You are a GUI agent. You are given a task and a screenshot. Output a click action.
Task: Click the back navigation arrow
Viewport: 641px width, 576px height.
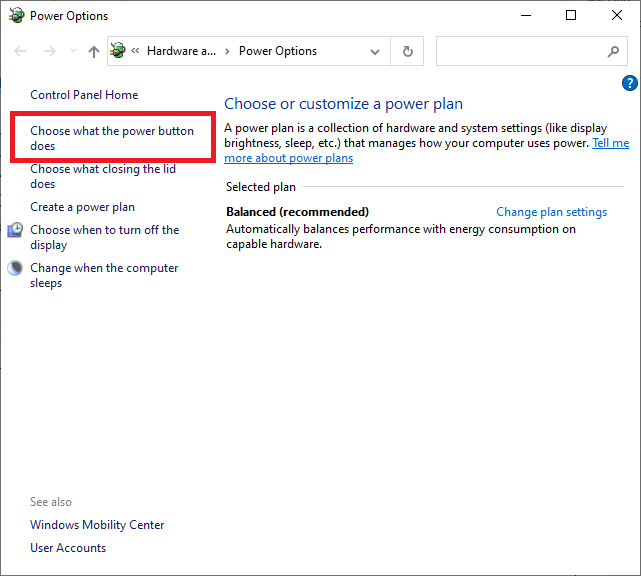(21, 52)
